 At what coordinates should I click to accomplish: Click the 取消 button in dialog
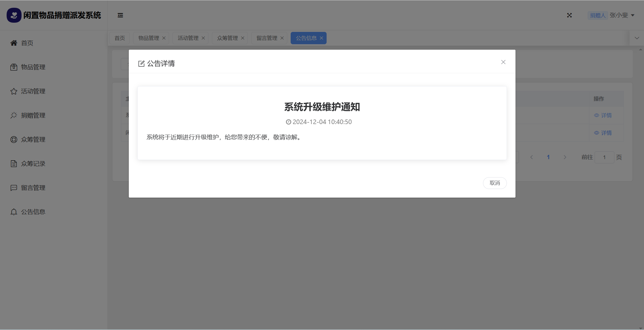pyautogui.click(x=494, y=183)
